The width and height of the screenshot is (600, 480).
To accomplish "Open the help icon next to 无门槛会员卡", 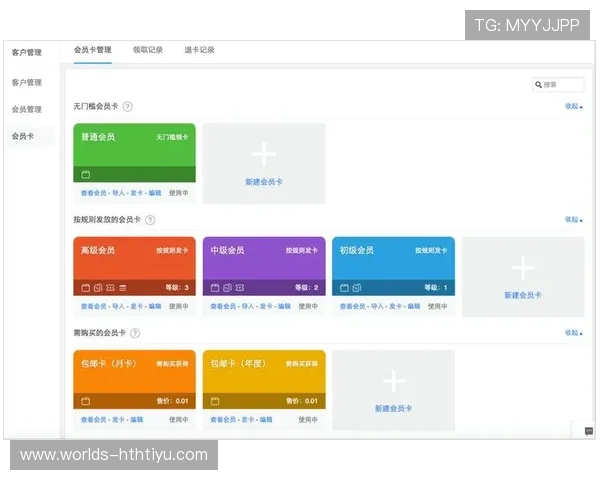I will tap(128, 106).
